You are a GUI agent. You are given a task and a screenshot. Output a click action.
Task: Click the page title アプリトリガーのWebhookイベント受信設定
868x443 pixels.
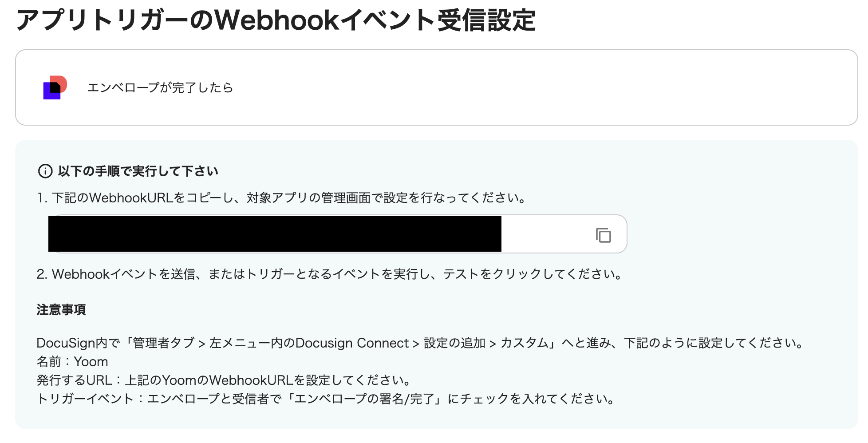[276, 20]
